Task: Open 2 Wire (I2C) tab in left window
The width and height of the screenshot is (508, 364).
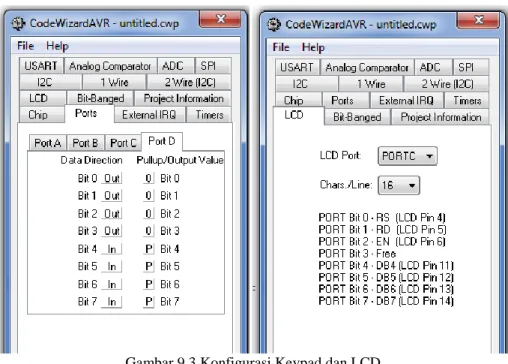Action: tap(189, 82)
